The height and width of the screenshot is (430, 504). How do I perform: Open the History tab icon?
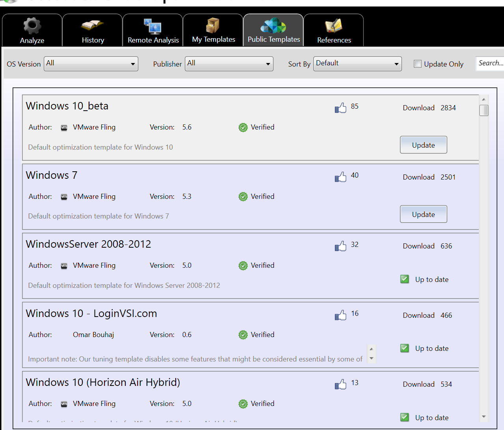pos(92,26)
